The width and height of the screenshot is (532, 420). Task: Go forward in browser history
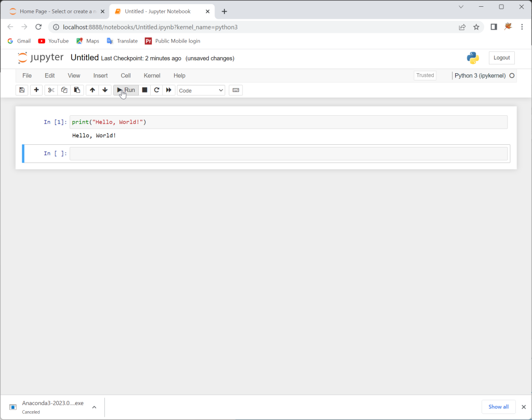24,27
